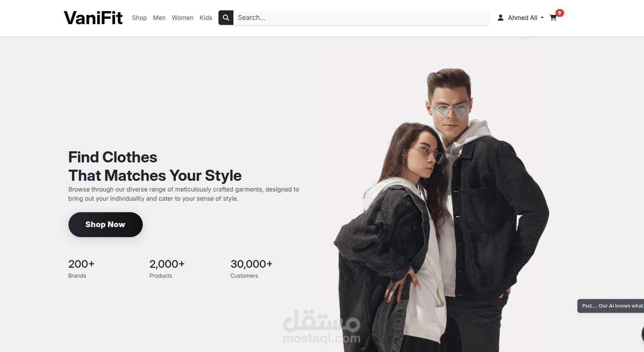Viewport: 644px width, 352px height.
Task: Select the Women navigation link
Action: [x=183, y=18]
